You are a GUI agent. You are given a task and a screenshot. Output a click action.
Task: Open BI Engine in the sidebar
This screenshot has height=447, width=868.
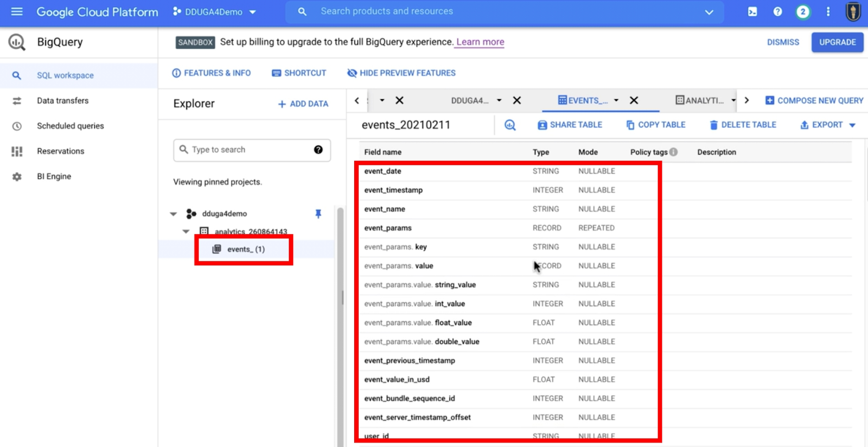click(79, 176)
